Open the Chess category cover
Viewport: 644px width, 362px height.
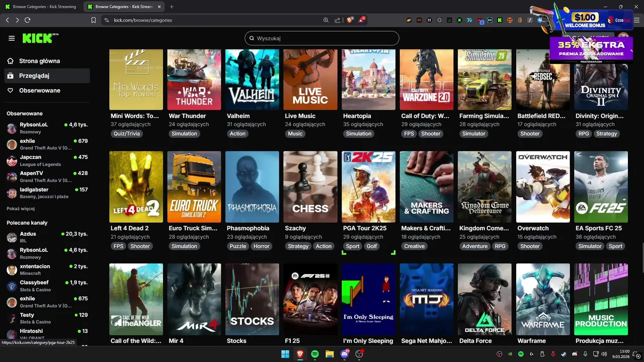310,187
